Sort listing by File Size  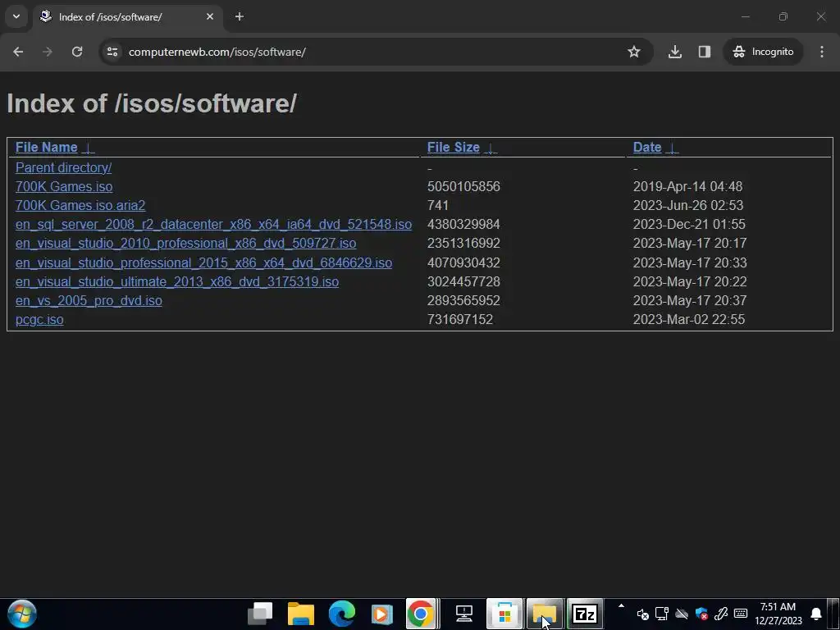click(x=453, y=148)
